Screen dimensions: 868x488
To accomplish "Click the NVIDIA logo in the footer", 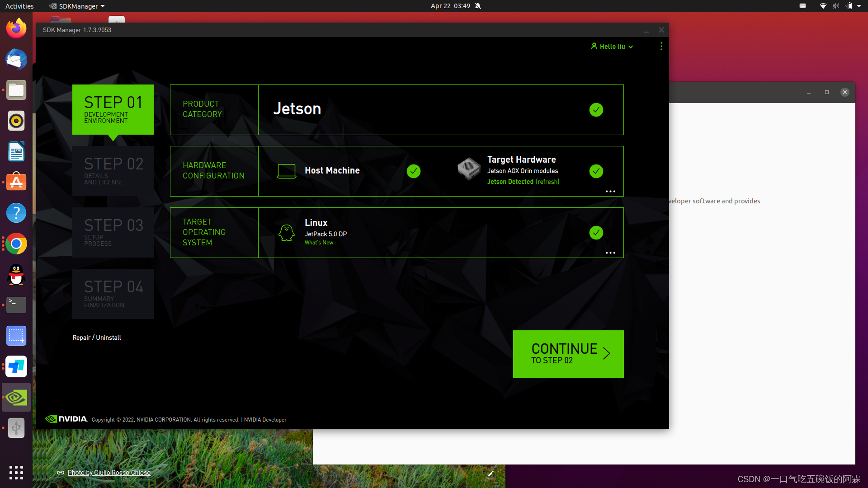I will 66,419.
